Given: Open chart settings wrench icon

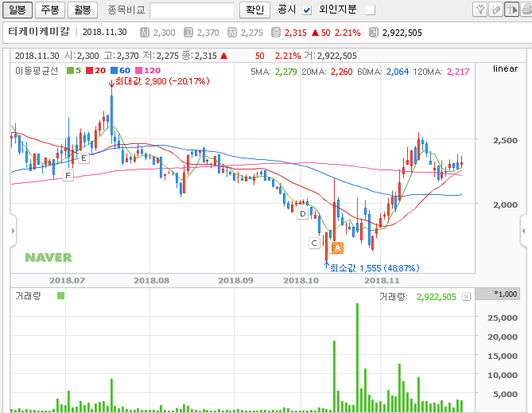Looking at the screenshot, I should 480,10.
